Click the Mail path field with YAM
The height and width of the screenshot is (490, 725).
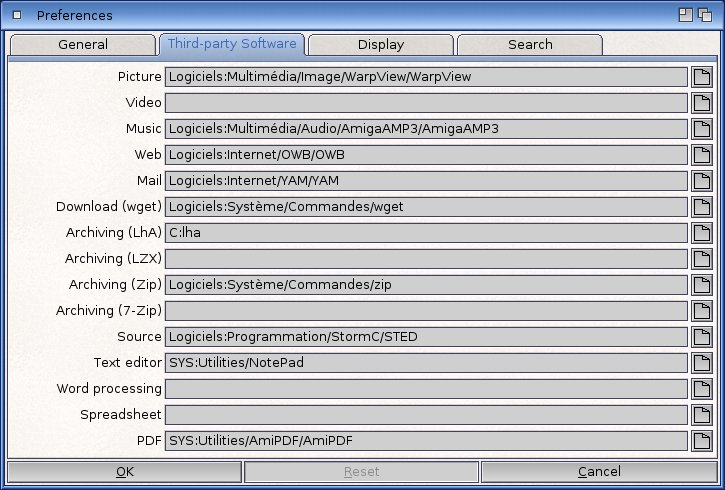point(426,181)
